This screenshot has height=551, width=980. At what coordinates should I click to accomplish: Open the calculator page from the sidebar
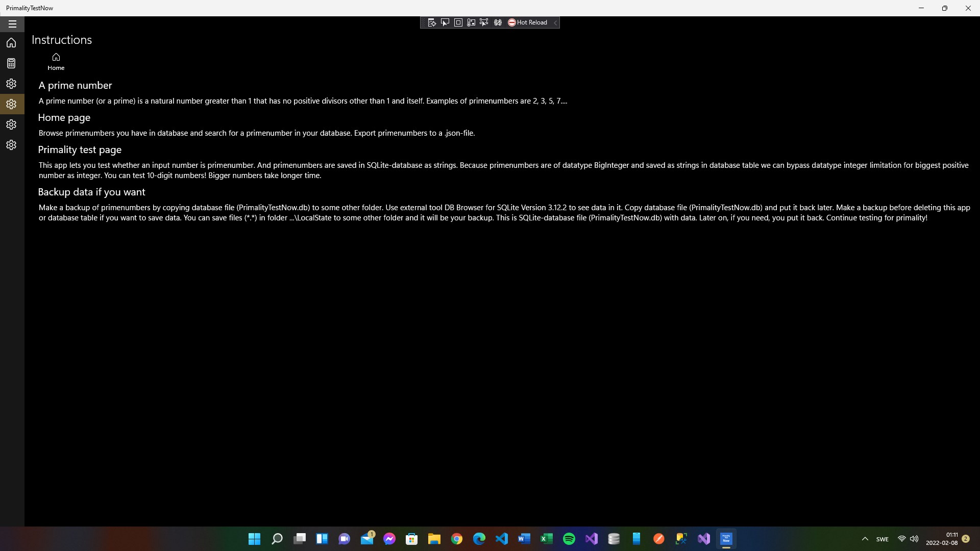pos(11,63)
